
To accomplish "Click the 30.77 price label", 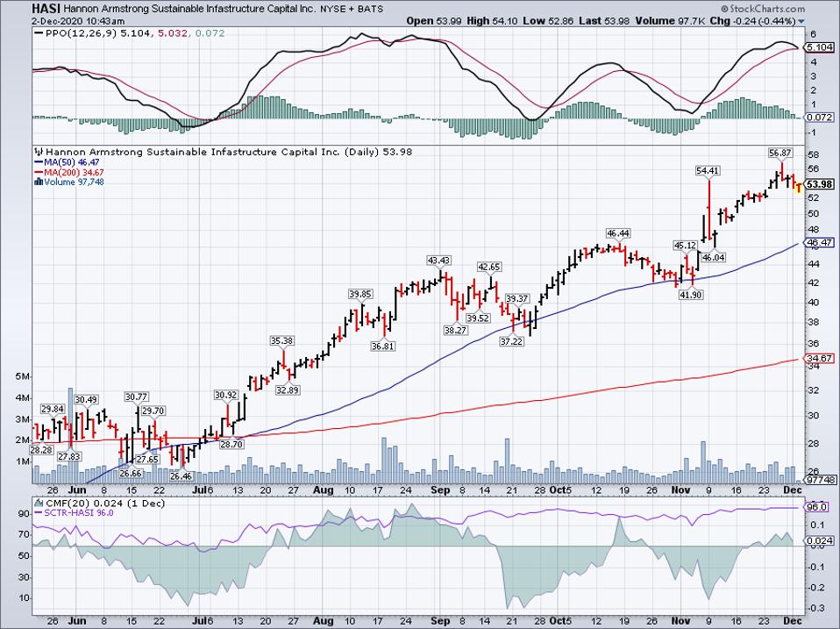I will point(136,397).
